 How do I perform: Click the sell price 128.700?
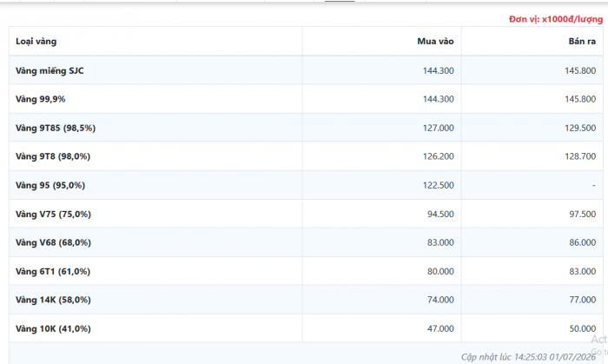[x=580, y=156]
